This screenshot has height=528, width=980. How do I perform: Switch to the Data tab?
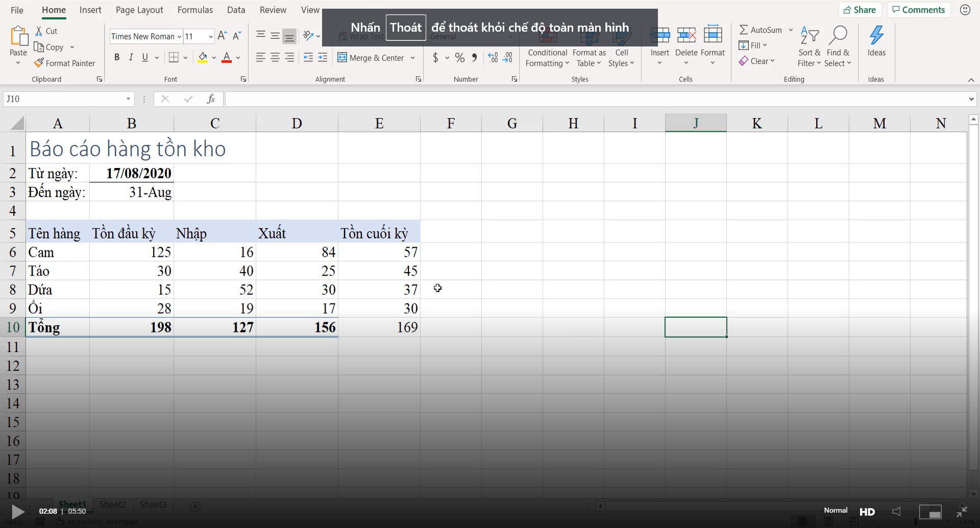(x=236, y=10)
